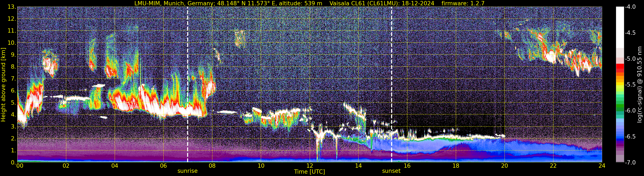Select the white dashed sunrise line

(188, 84)
